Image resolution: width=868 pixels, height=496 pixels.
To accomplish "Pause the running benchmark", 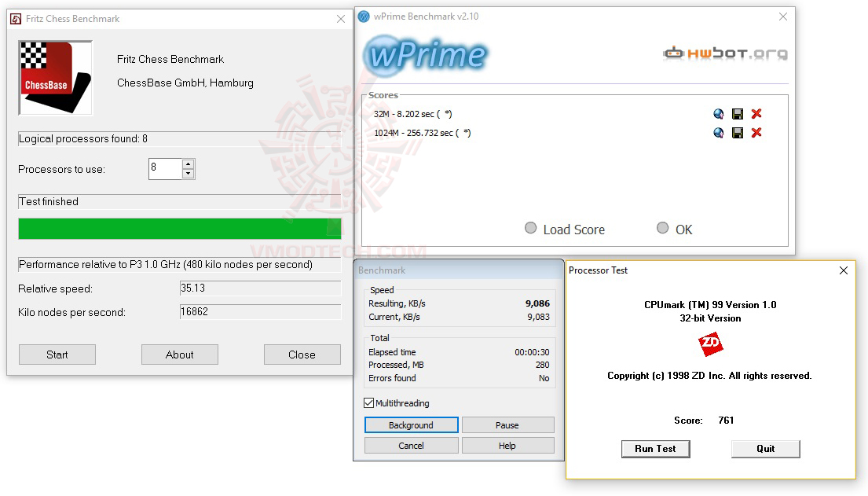I will pyautogui.click(x=507, y=425).
